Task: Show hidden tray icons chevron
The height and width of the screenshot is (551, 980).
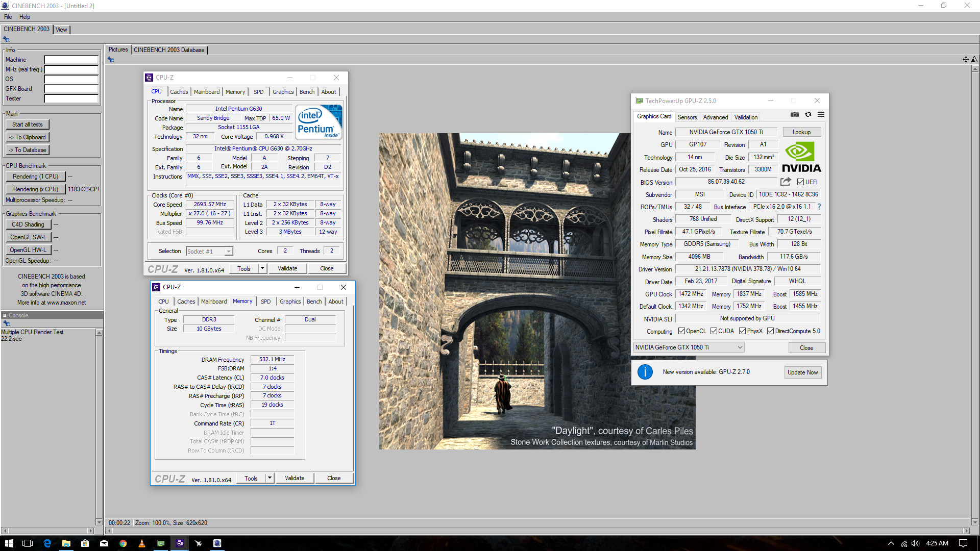Action: tap(891, 543)
